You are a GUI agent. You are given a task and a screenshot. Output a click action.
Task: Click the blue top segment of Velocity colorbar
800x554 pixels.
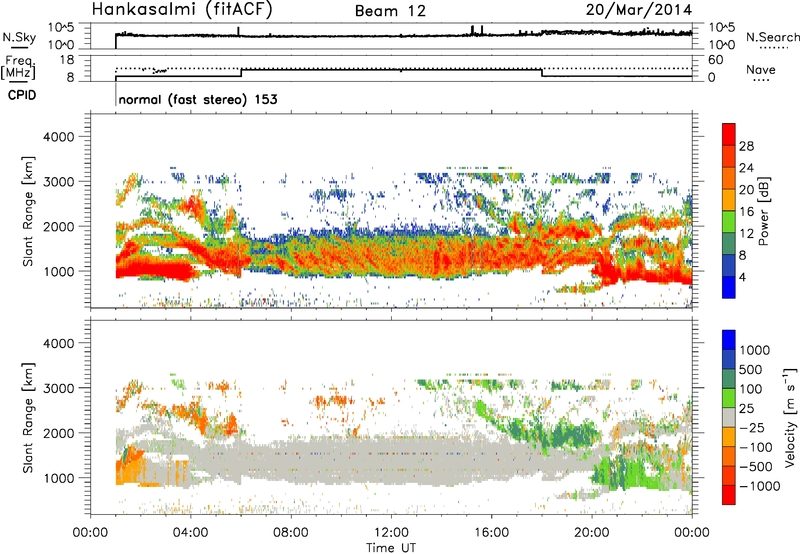click(x=729, y=340)
